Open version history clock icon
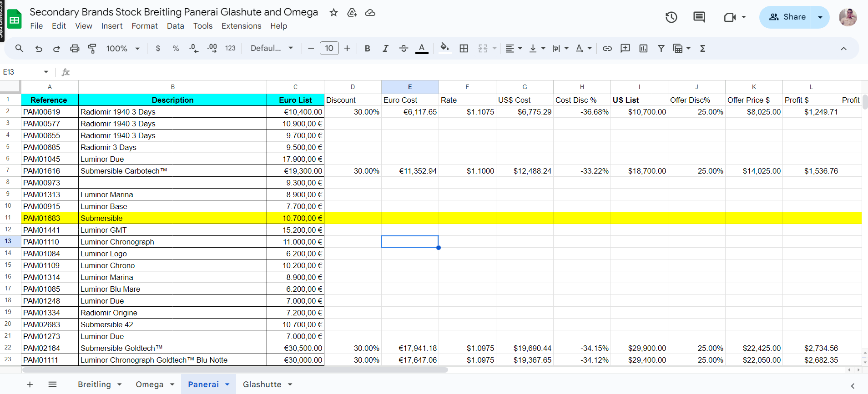The width and height of the screenshot is (868, 394). click(x=671, y=17)
